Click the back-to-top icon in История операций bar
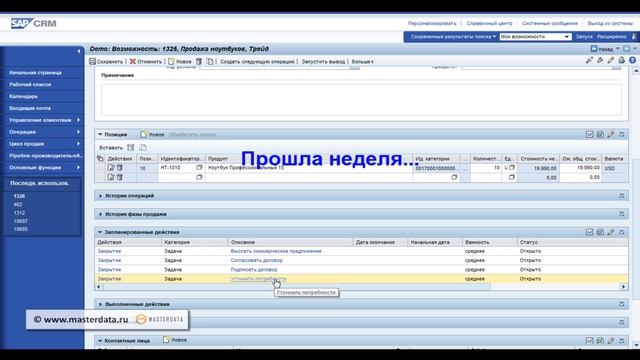 [x=622, y=196]
